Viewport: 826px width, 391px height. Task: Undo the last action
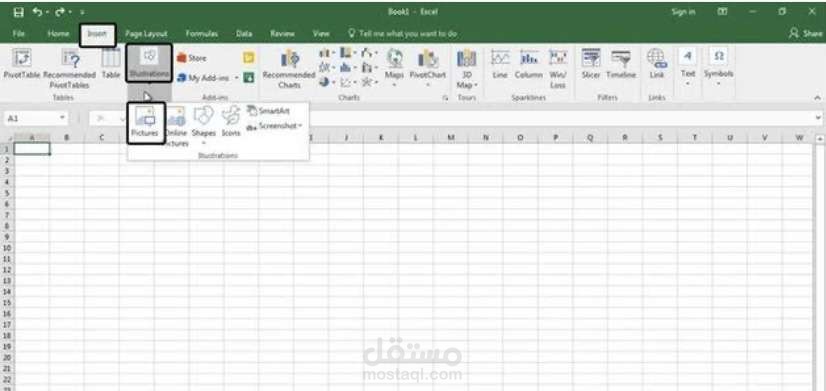point(37,12)
